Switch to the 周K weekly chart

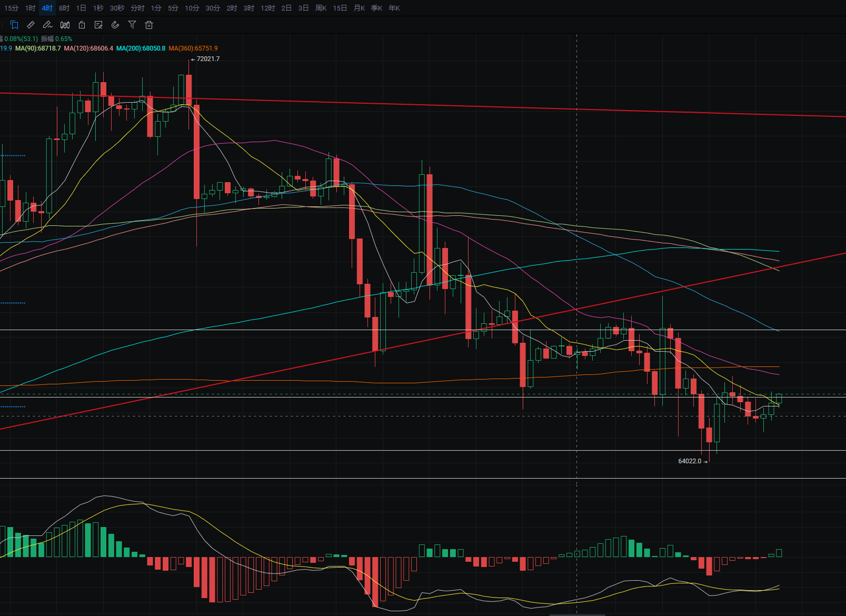pyautogui.click(x=321, y=8)
